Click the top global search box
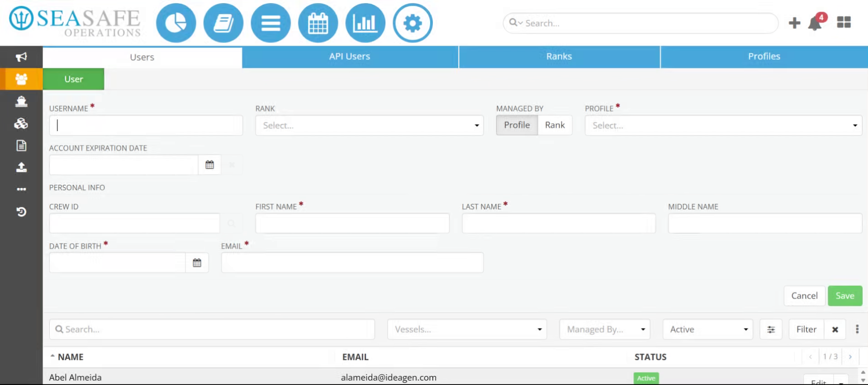This screenshot has width=868, height=385. pos(640,23)
